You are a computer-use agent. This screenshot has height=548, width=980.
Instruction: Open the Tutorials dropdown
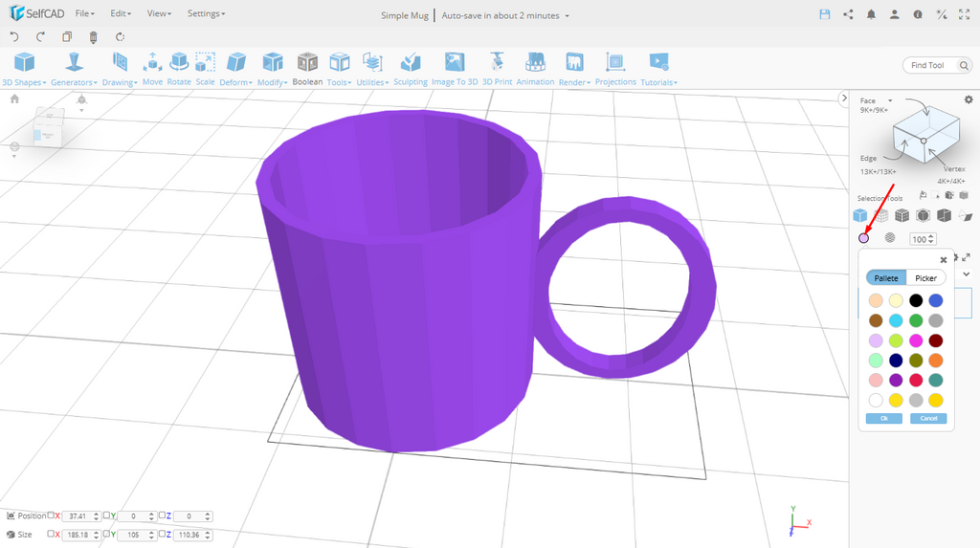click(658, 70)
